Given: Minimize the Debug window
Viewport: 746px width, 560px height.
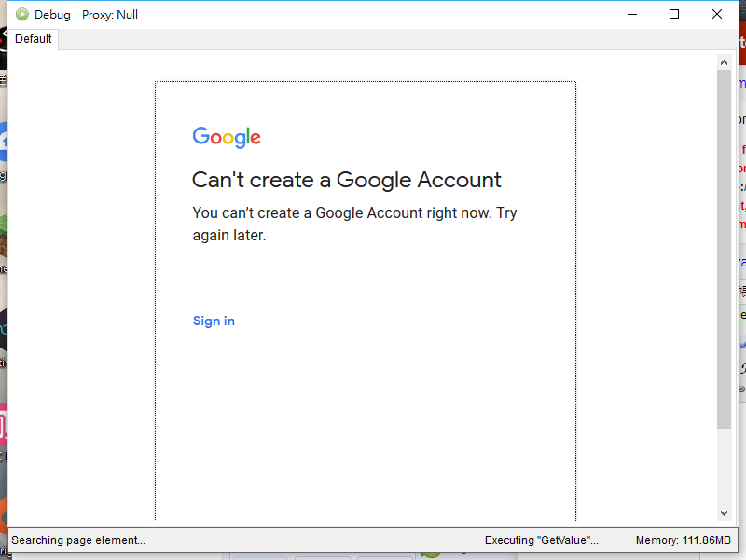Looking at the screenshot, I should tap(631, 14).
